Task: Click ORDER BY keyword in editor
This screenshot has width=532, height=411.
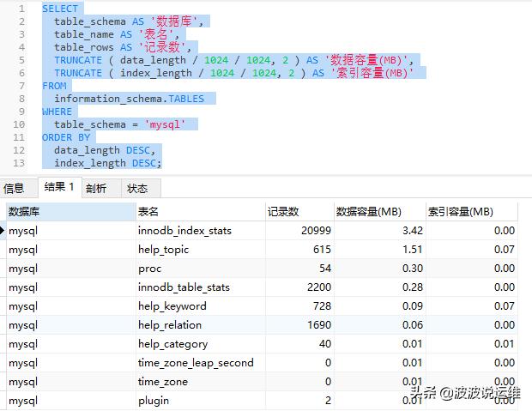Action: 66,137
